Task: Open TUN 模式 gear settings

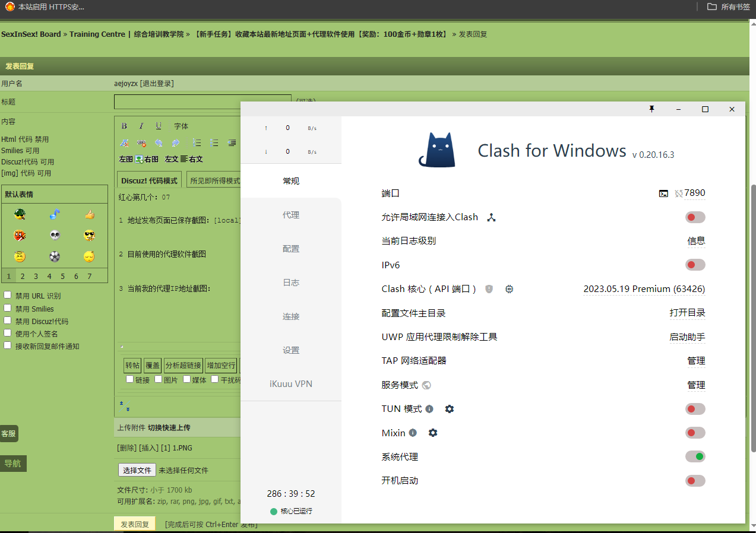Action: click(x=450, y=409)
